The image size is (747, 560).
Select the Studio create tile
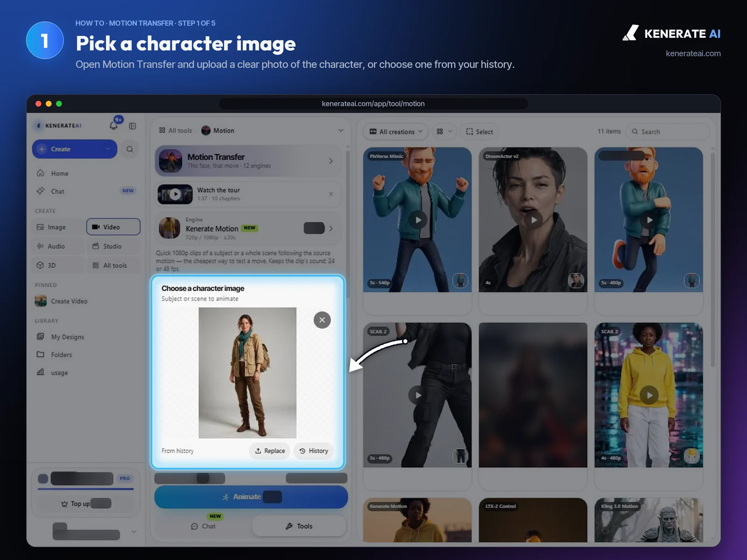click(x=113, y=246)
